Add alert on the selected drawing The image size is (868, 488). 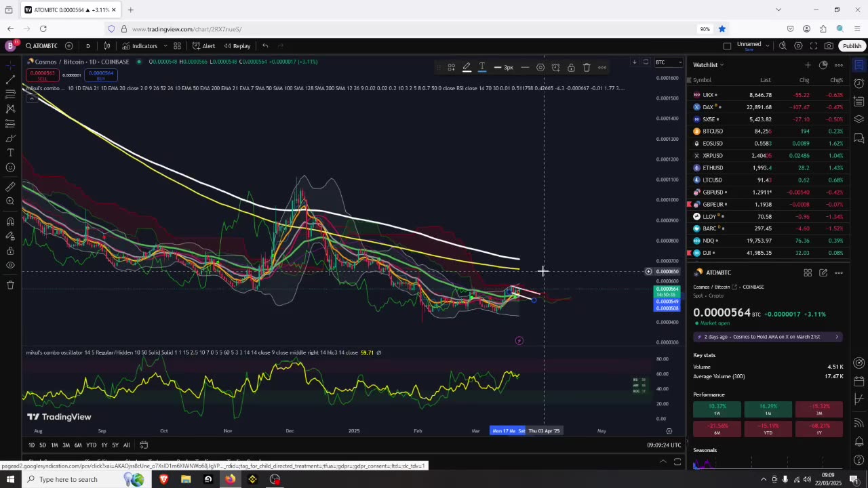(x=555, y=68)
